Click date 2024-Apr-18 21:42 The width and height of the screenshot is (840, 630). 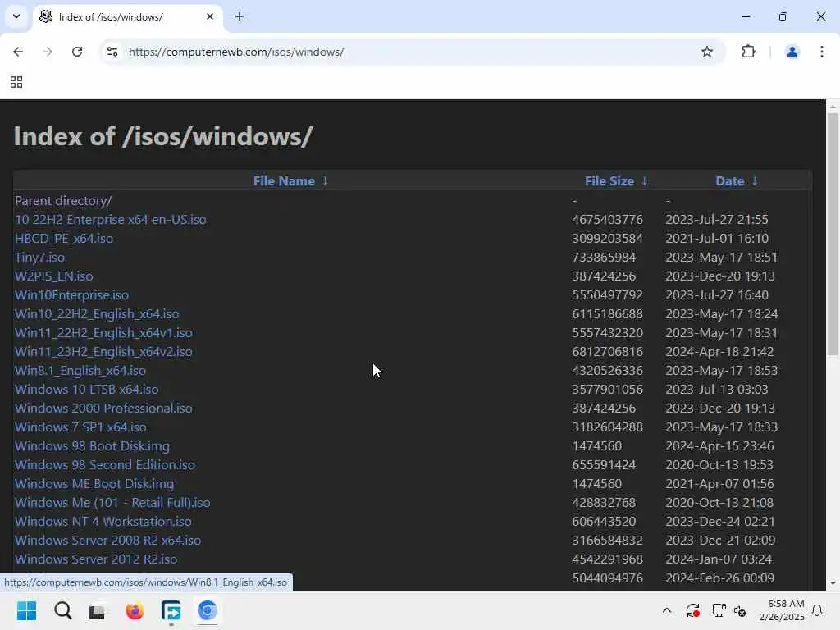tap(719, 351)
